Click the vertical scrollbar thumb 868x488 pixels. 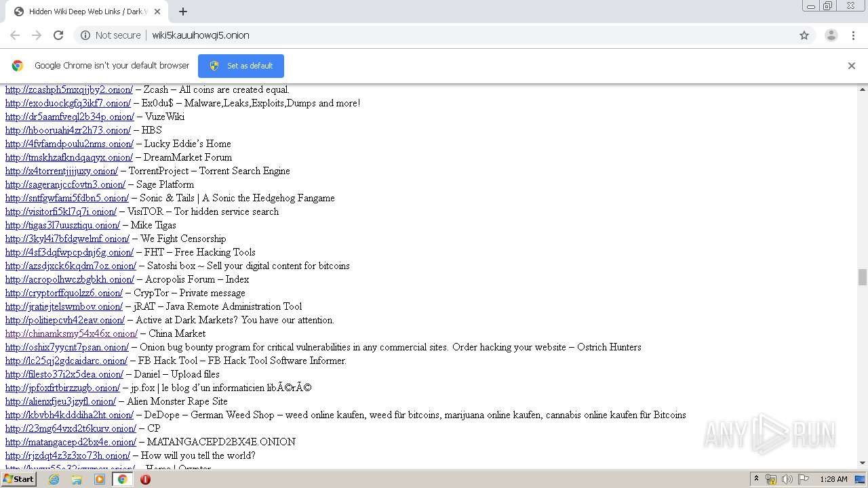tap(863, 277)
